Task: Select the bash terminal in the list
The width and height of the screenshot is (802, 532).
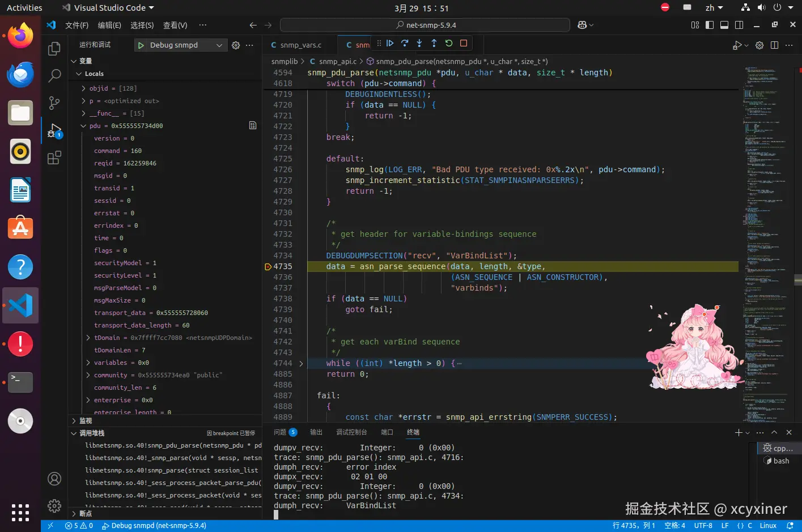Action: (x=780, y=461)
